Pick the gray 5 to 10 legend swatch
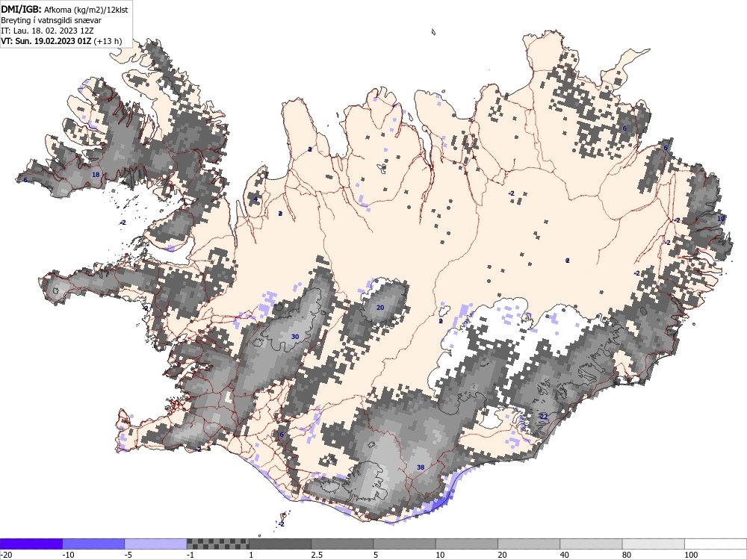The height and width of the screenshot is (560, 747). click(x=404, y=544)
